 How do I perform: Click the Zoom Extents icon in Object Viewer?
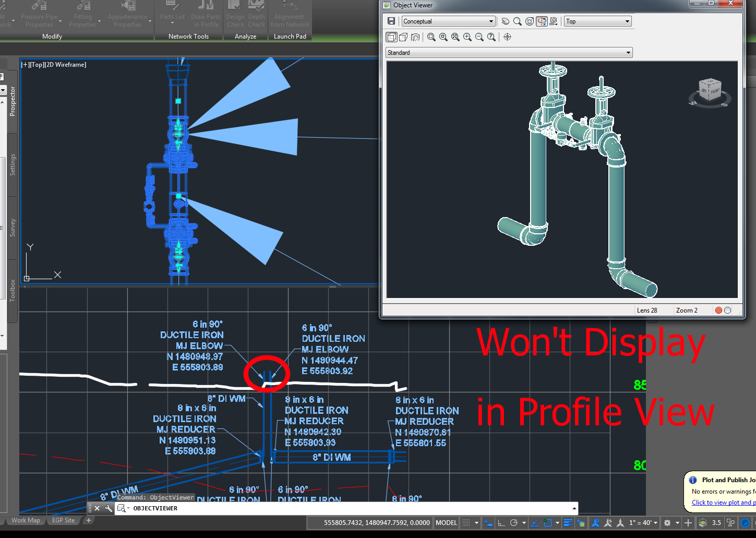[455, 37]
